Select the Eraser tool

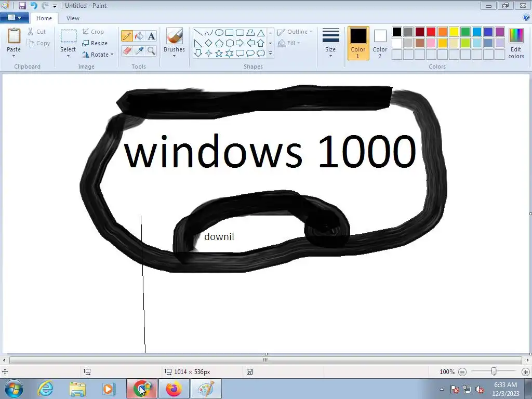click(x=127, y=51)
